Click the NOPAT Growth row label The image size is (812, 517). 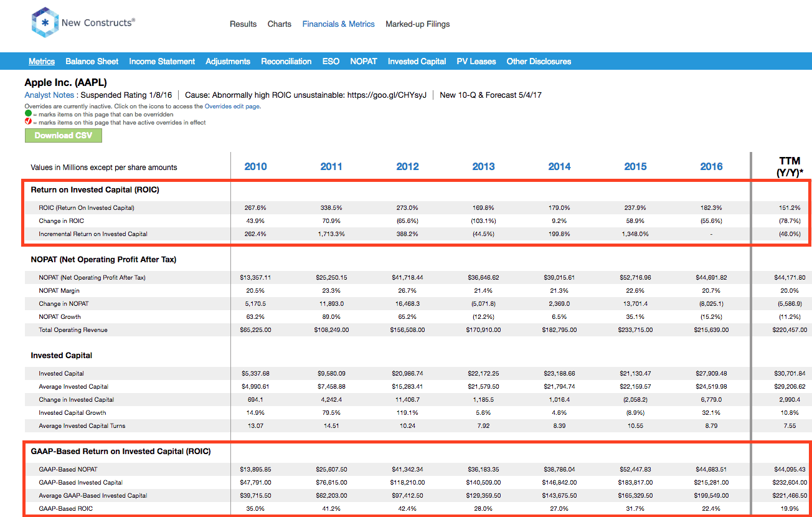pyautogui.click(x=60, y=317)
